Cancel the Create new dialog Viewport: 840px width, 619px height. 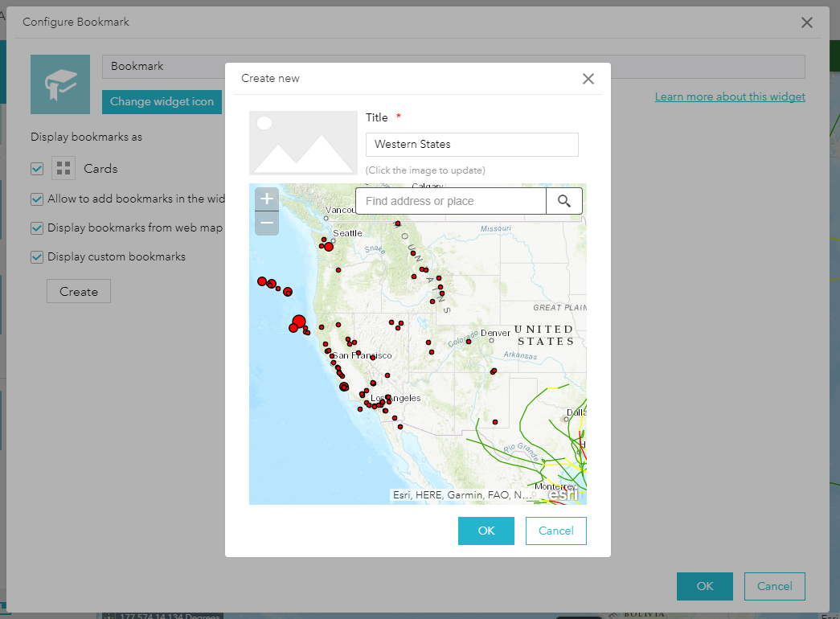[555, 531]
